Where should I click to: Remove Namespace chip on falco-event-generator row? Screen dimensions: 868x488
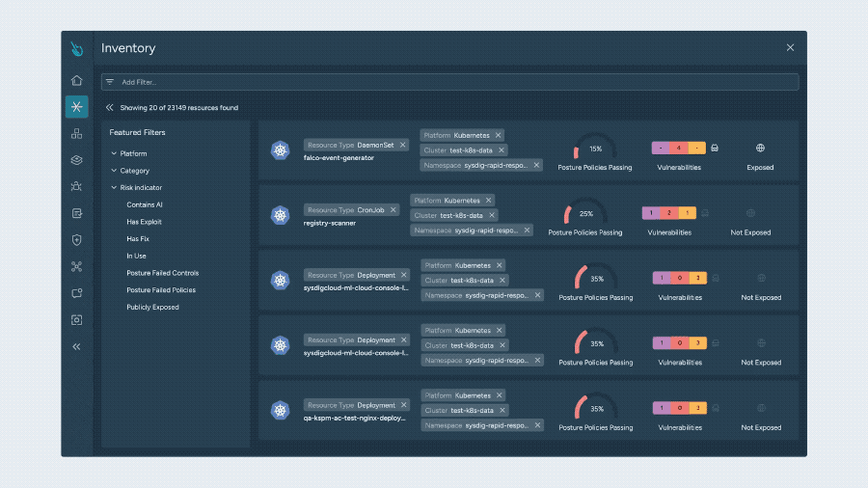[x=536, y=165]
